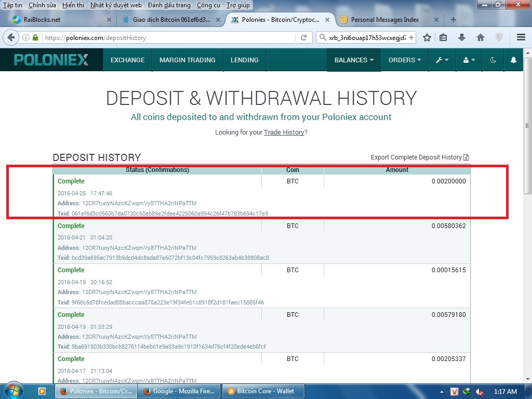Switch to Bitcoin Core Wallet taskbar window
The width and height of the screenshot is (532, 399).
(x=263, y=391)
